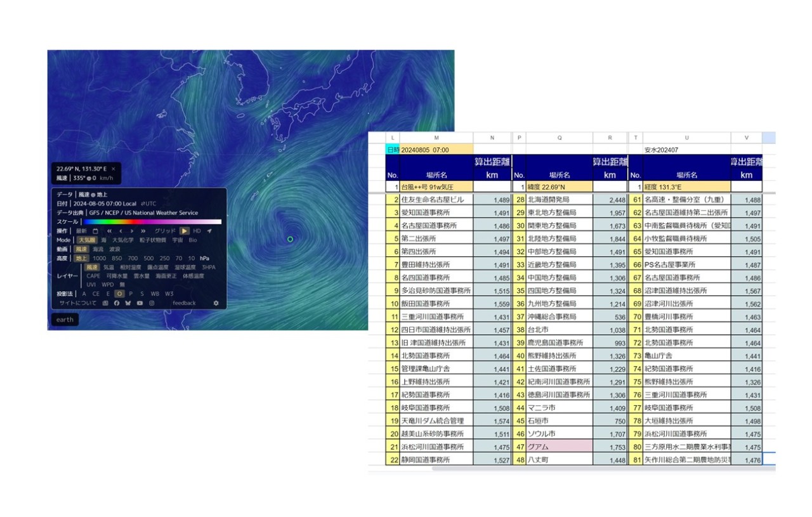The width and height of the screenshot is (812, 517).
Task: Switch the date display to UTC
Action: pos(150,204)
